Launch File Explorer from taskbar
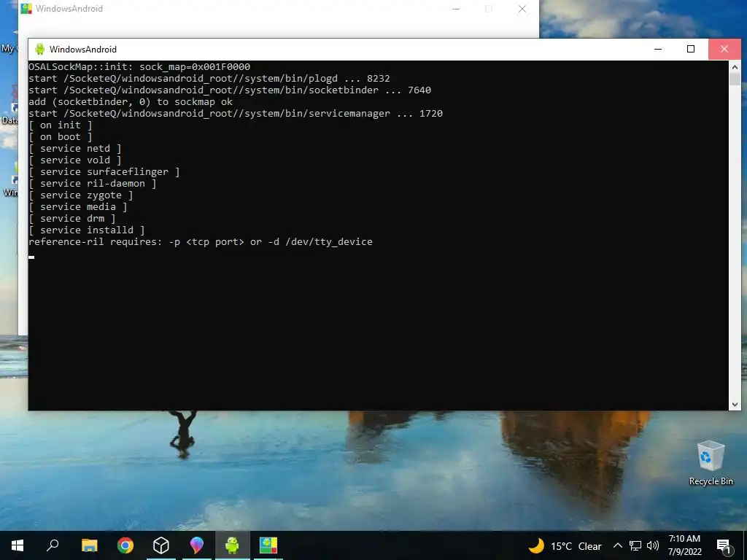 pyautogui.click(x=89, y=545)
